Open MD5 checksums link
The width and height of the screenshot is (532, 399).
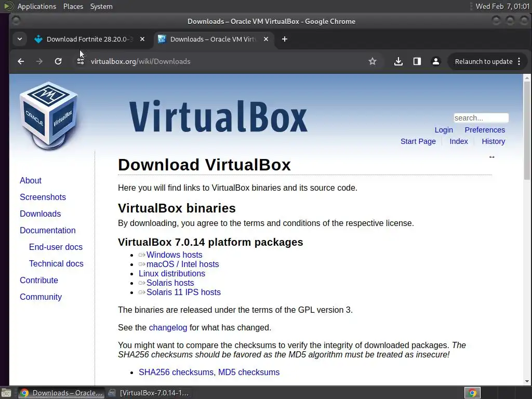249,372
